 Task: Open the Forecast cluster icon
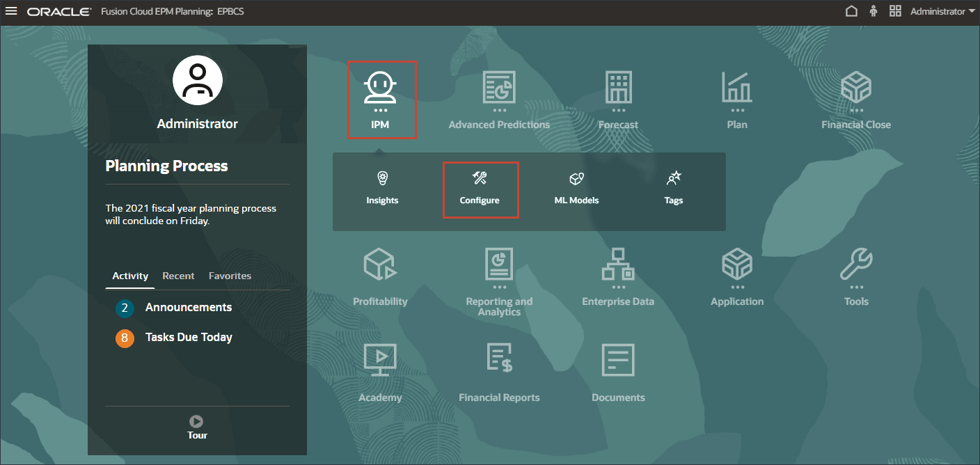click(x=618, y=88)
